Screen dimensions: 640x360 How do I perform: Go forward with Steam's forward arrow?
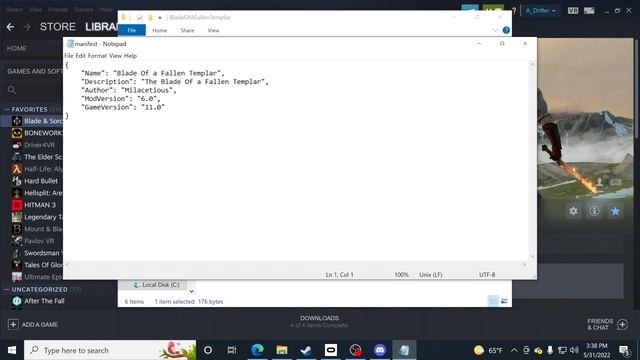click(x=27, y=27)
